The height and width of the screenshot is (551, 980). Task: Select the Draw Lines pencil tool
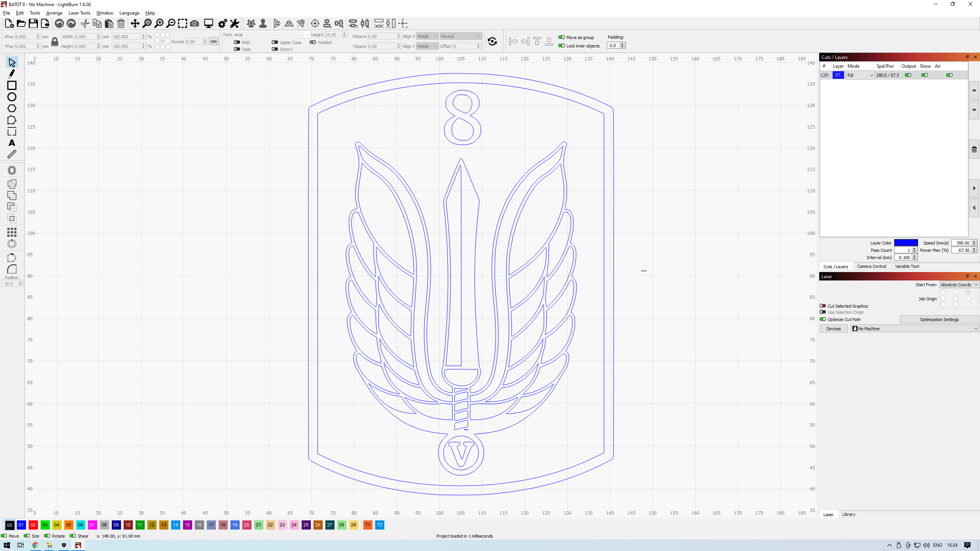[x=12, y=74]
